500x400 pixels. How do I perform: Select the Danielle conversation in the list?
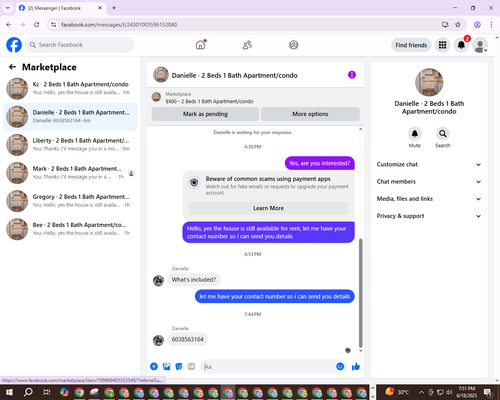(70, 117)
